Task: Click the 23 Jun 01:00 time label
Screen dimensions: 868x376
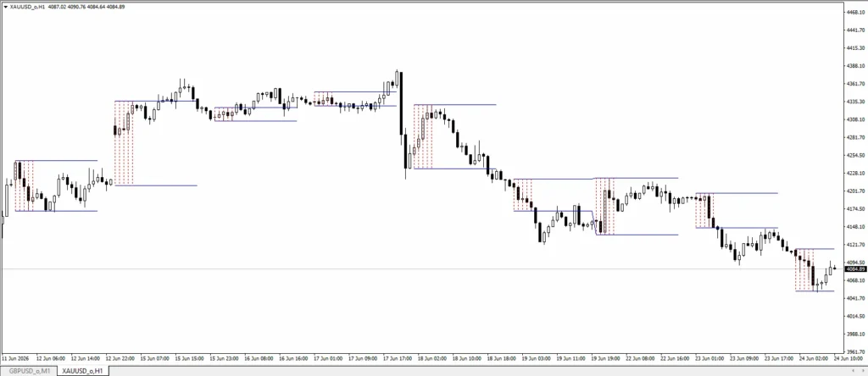Action: tap(710, 358)
